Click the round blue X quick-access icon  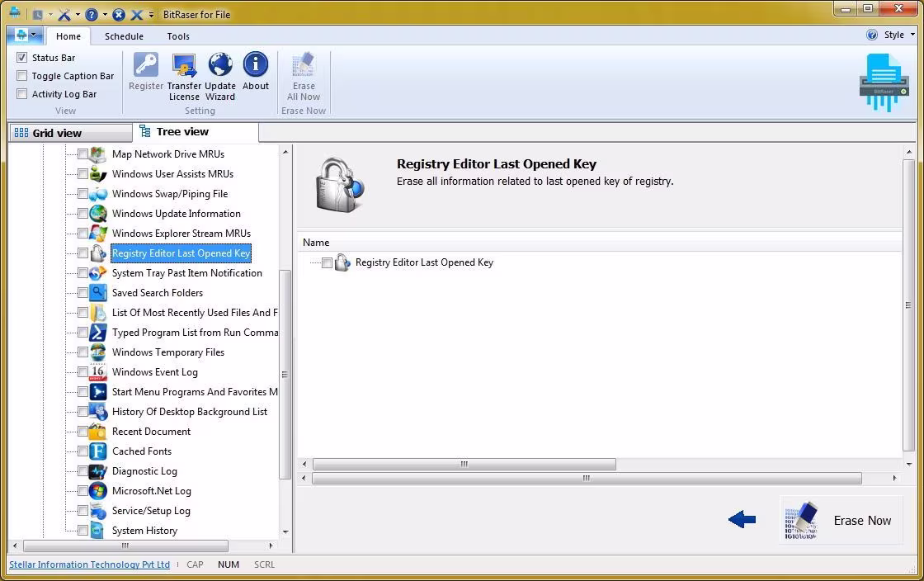[119, 14]
